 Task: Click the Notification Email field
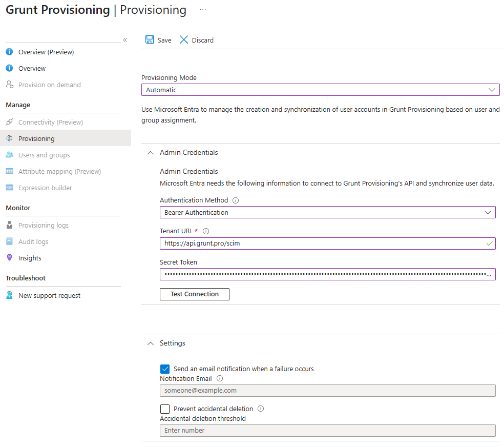tap(327, 391)
